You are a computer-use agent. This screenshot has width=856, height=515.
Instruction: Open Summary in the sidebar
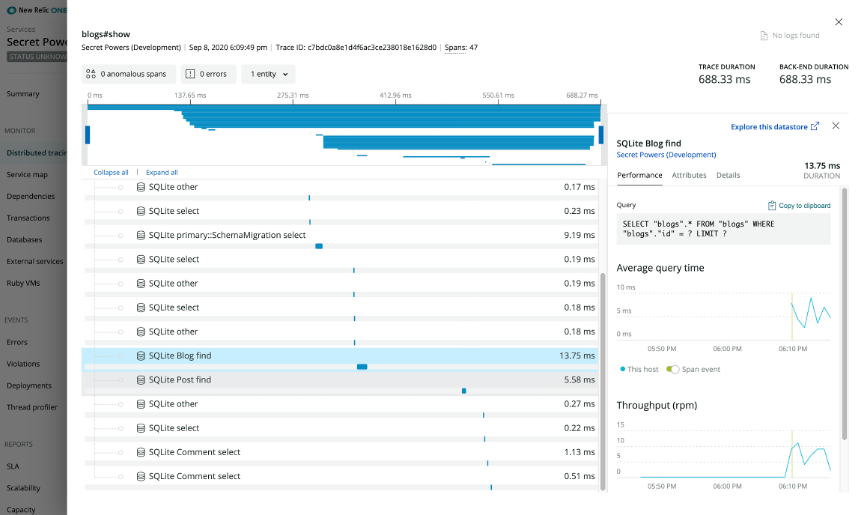coord(23,93)
